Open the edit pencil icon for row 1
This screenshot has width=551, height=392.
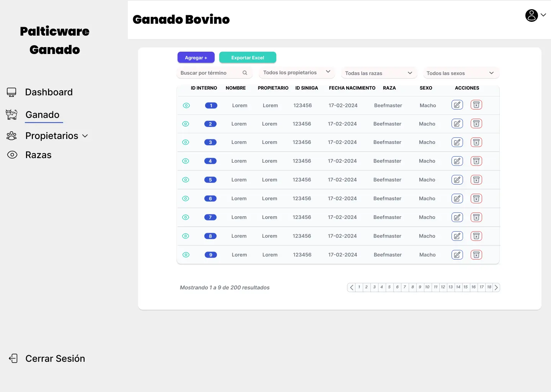pyautogui.click(x=457, y=105)
